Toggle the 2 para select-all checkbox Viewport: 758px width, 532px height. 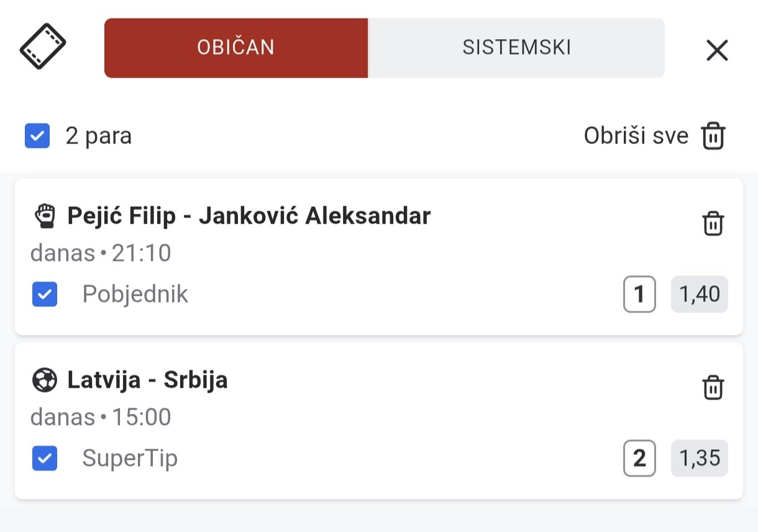pyautogui.click(x=37, y=136)
